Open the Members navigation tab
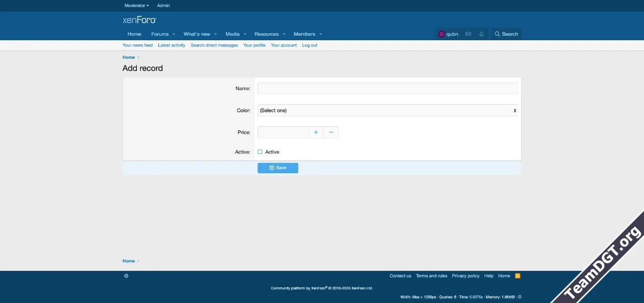 click(304, 34)
